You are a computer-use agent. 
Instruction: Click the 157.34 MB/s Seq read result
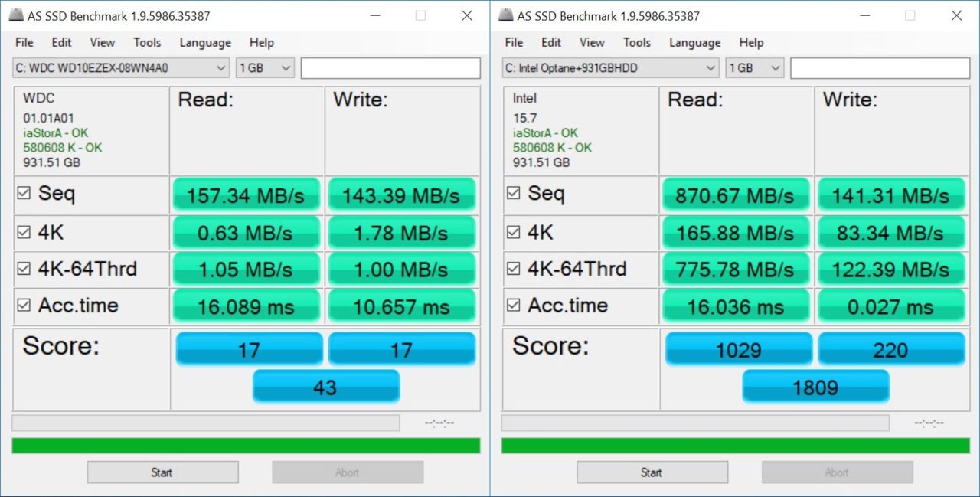coord(246,195)
